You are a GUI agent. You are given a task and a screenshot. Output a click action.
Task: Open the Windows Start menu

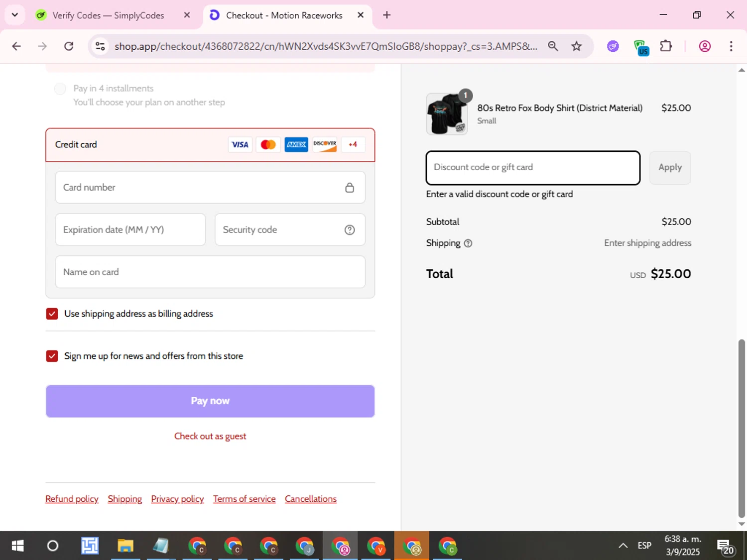tap(17, 546)
